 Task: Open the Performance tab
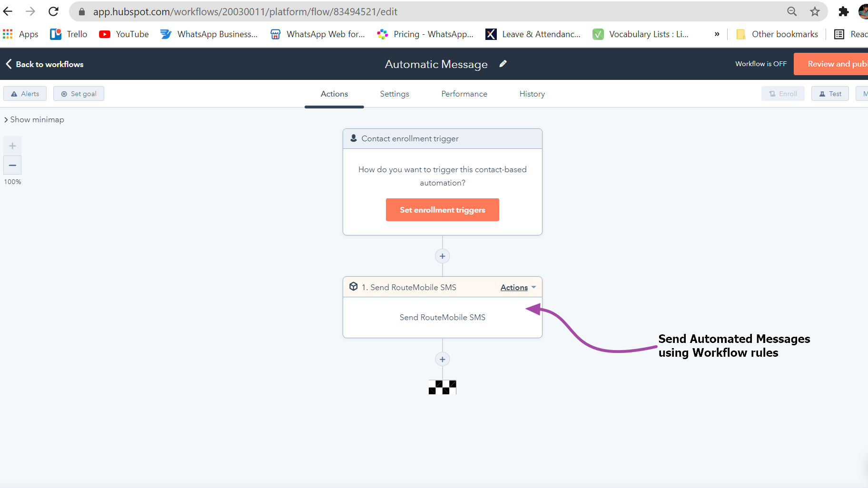click(x=464, y=94)
